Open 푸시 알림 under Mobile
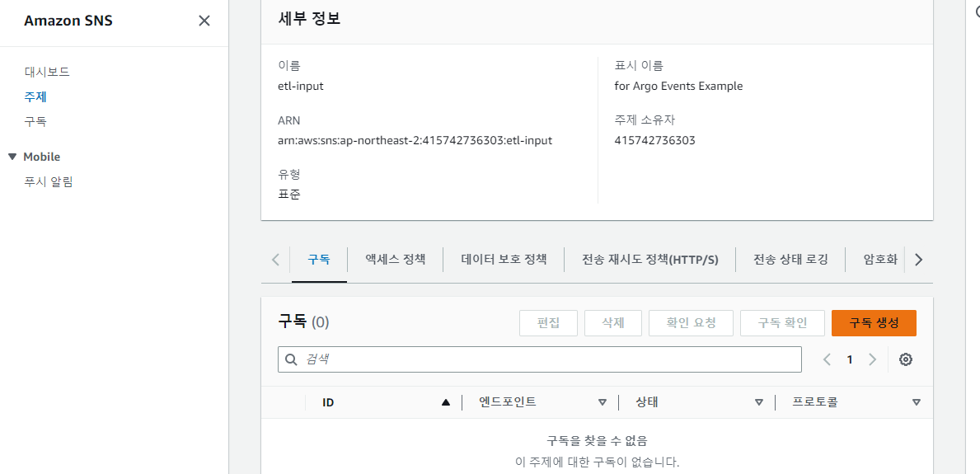Image resolution: width=980 pixels, height=474 pixels. pos(49,183)
